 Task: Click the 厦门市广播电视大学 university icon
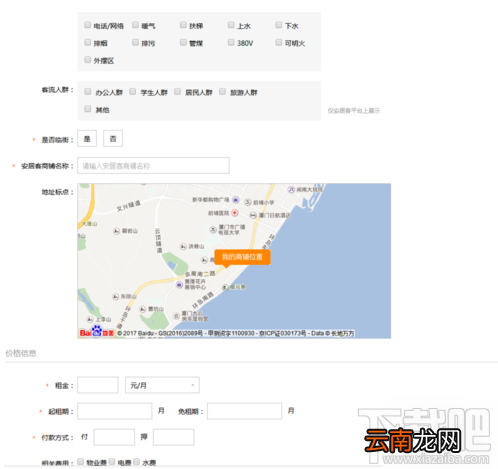click(213, 230)
